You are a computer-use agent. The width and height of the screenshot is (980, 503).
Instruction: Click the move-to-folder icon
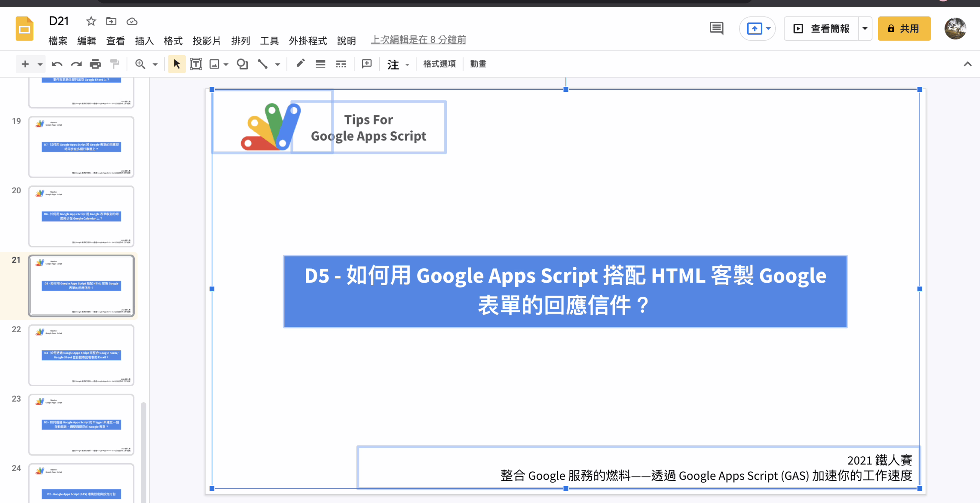[x=111, y=21]
